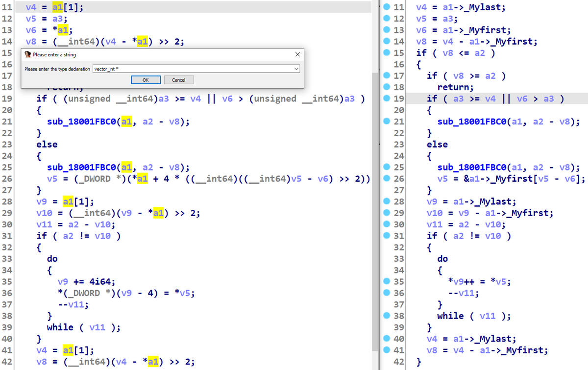
Task: Click 'if ( a3 >= v4 || v6 > a3 )' in right pane
Action: [x=495, y=99]
